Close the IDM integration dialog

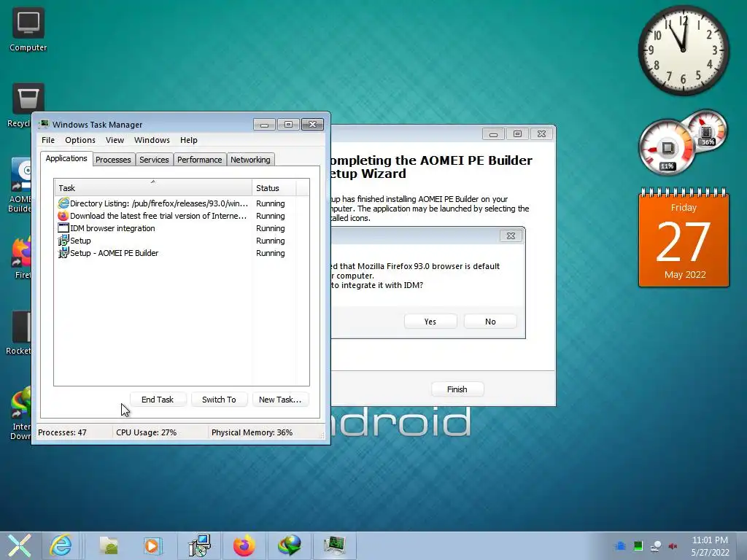511,236
